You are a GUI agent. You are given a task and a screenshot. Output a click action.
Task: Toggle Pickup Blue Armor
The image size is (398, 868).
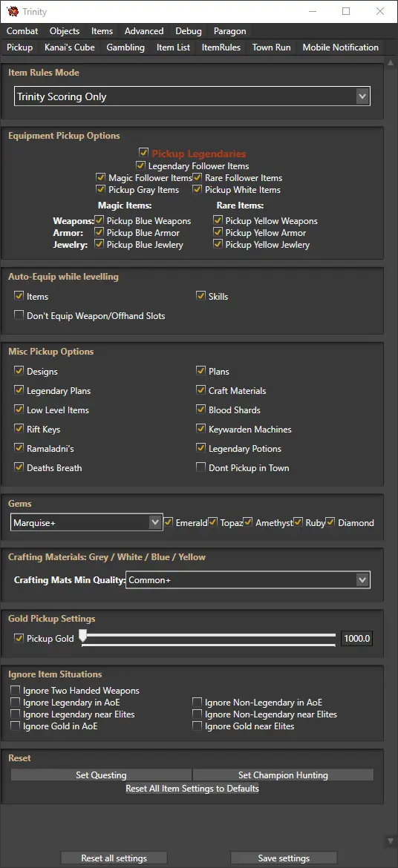(x=99, y=232)
